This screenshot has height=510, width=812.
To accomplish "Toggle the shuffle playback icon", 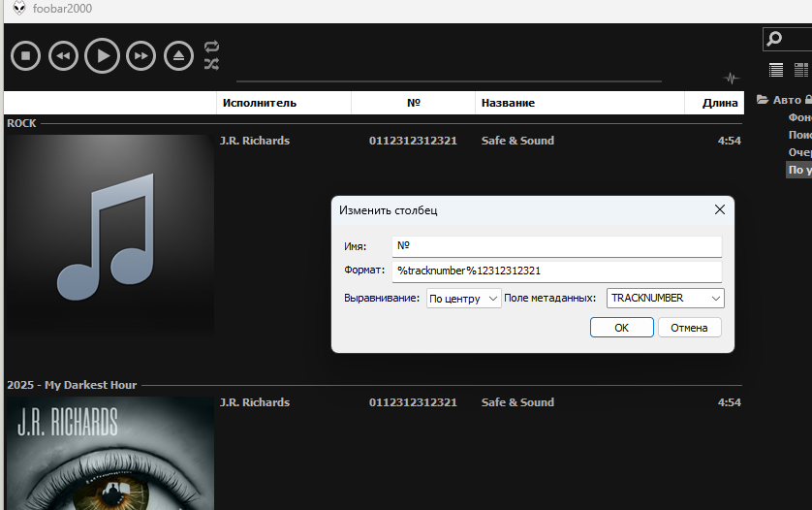I will (x=211, y=64).
